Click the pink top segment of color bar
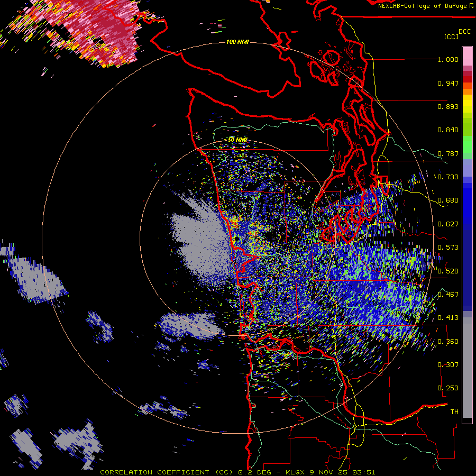476x476 pixels. [x=467, y=56]
